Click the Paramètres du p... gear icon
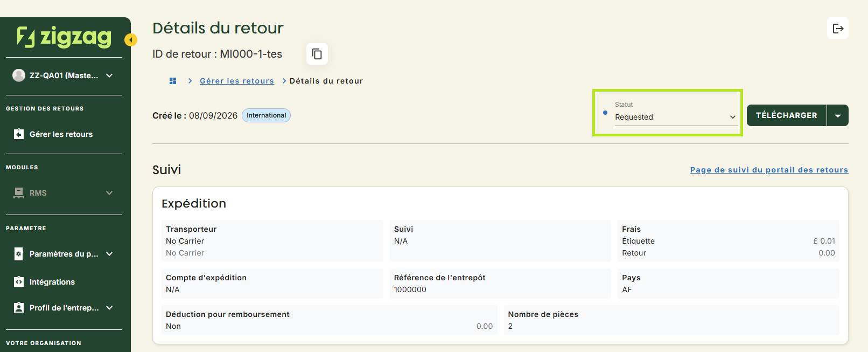The height and width of the screenshot is (352, 868). tap(19, 254)
